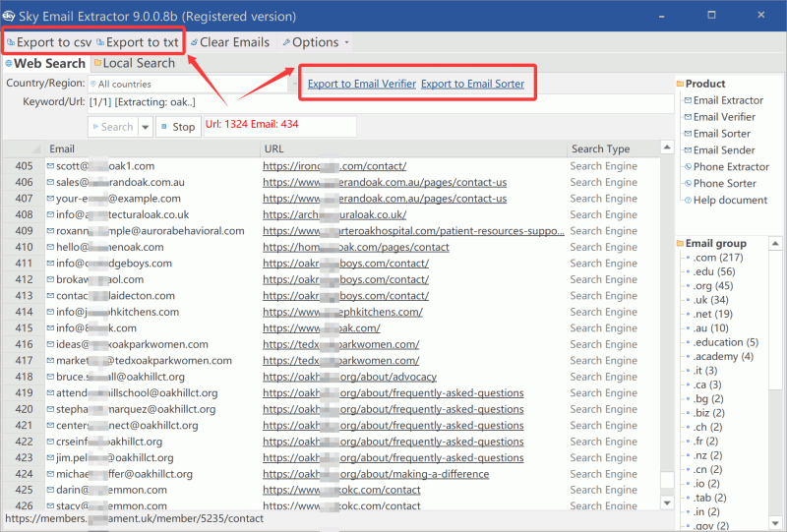Sort by the Search Type column header
Screen dimensions: 787x532
(x=613, y=149)
